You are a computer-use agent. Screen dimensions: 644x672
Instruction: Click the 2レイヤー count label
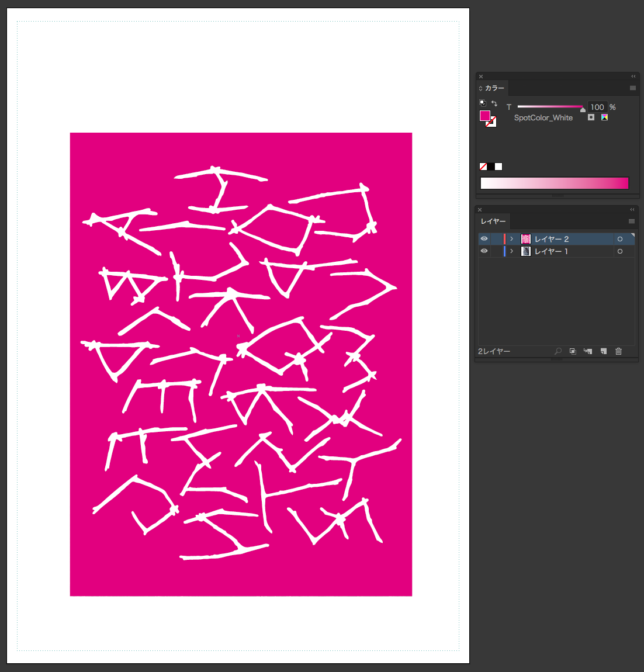tap(494, 351)
